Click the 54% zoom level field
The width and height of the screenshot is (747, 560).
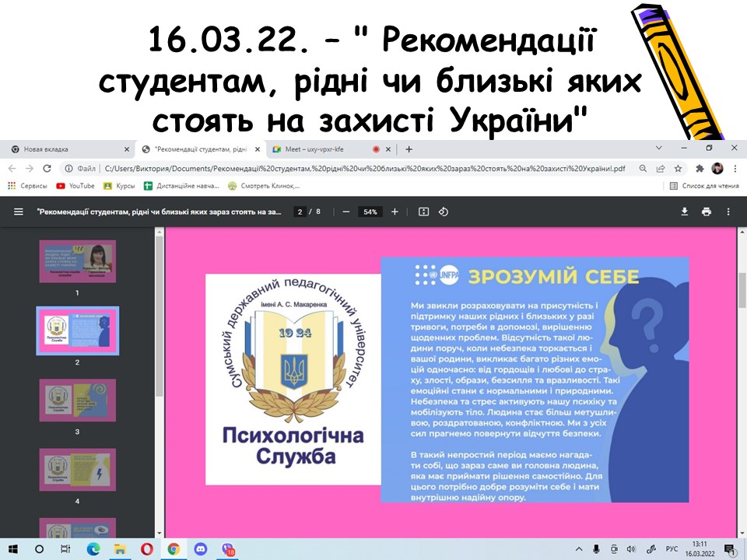[370, 212]
